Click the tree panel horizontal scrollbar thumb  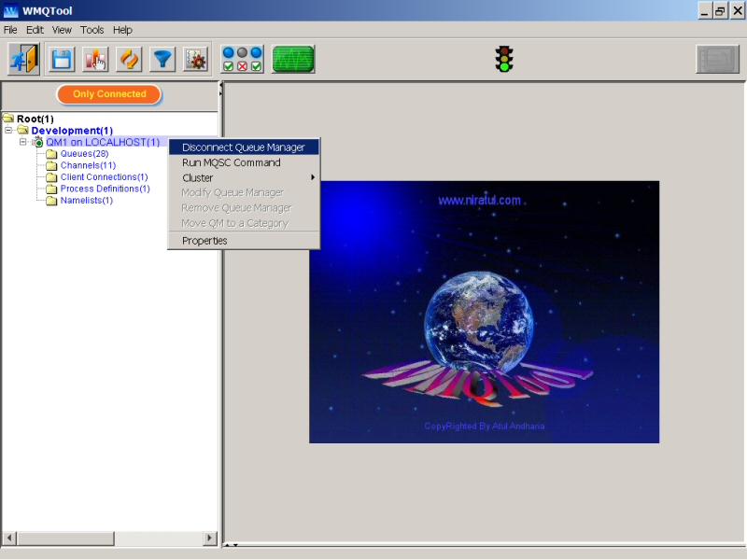pos(65,539)
